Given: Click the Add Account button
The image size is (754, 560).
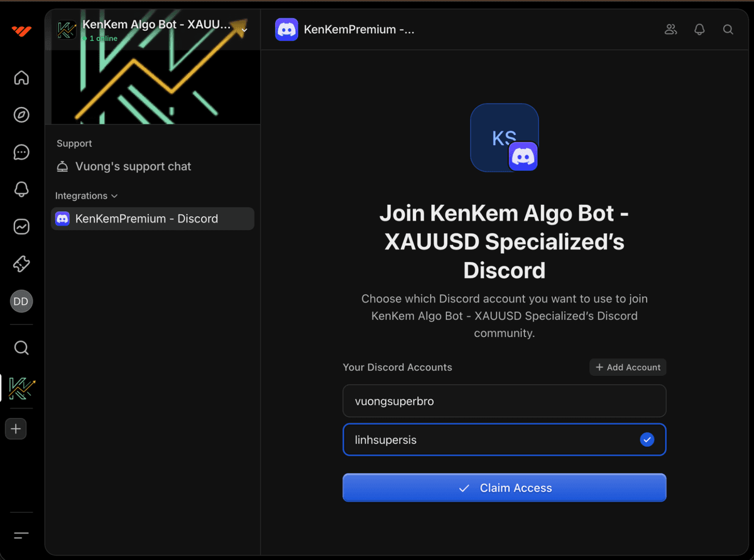Looking at the screenshot, I should point(628,367).
